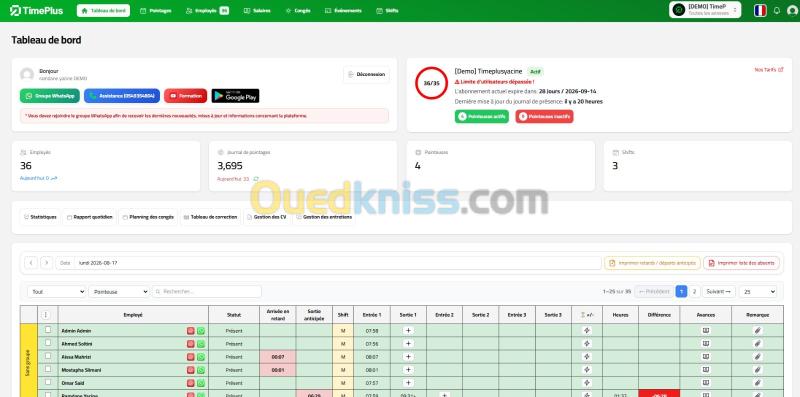Image resolution: width=800 pixels, height=397 pixels.
Task: Click the Pointeuses actifs button
Action: point(482,116)
